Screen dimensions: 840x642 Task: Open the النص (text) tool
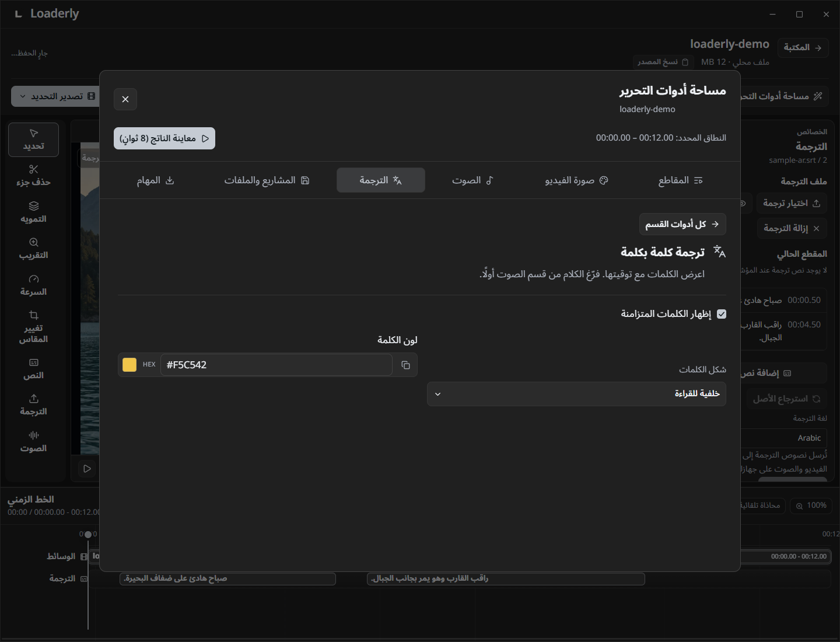click(33, 369)
